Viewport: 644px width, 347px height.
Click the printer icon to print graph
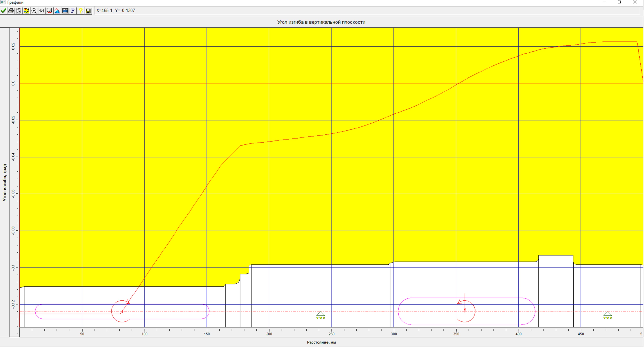[x=11, y=11]
